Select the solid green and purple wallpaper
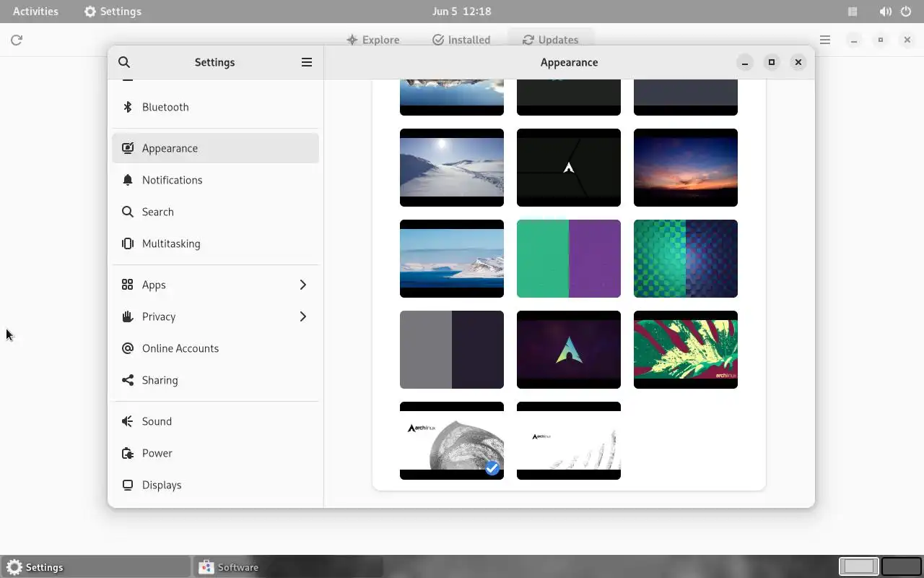The height and width of the screenshot is (578, 924). coord(569,259)
